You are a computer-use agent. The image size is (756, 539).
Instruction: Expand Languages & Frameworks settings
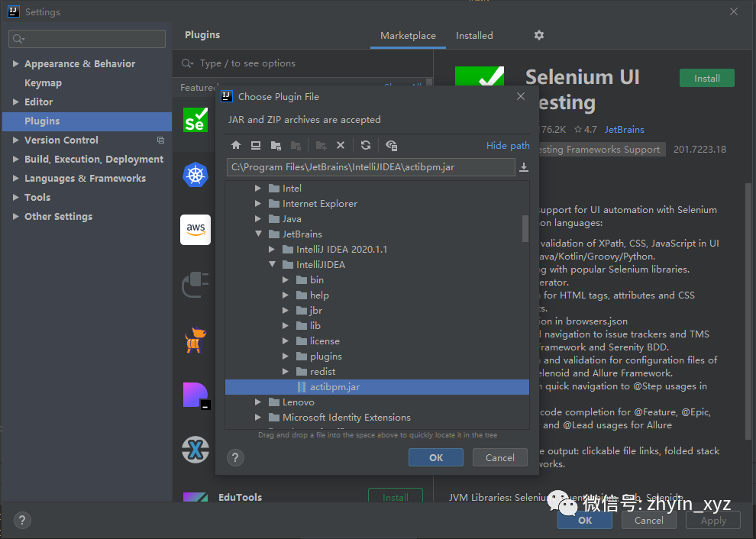click(15, 178)
